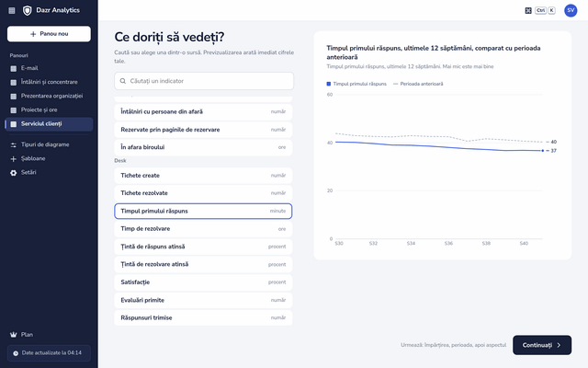
Task: Select Rezervate prin paginile de rezervare
Action: [203, 130]
